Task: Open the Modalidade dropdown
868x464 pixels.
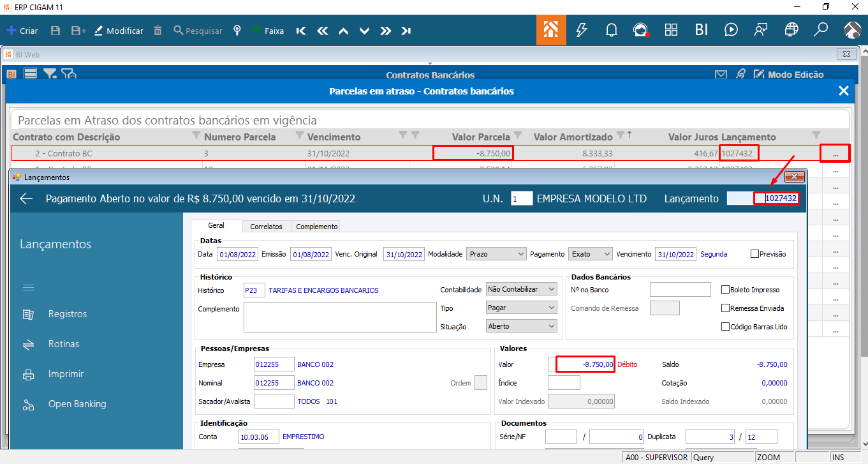Action: pos(496,253)
